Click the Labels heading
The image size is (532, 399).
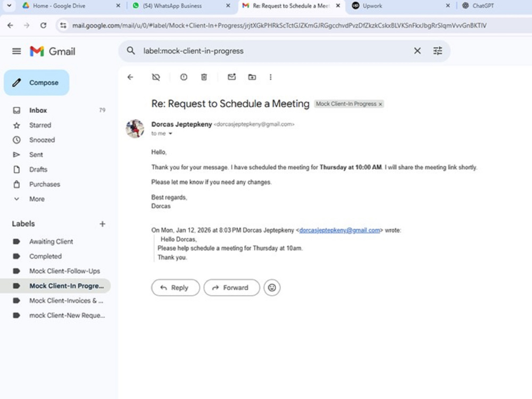23,224
